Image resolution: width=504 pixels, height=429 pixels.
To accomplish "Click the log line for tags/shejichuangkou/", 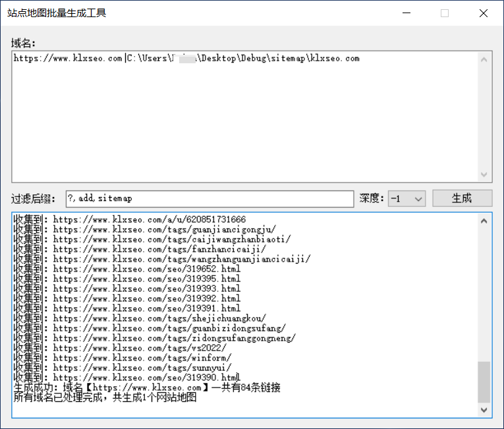I will (140, 318).
